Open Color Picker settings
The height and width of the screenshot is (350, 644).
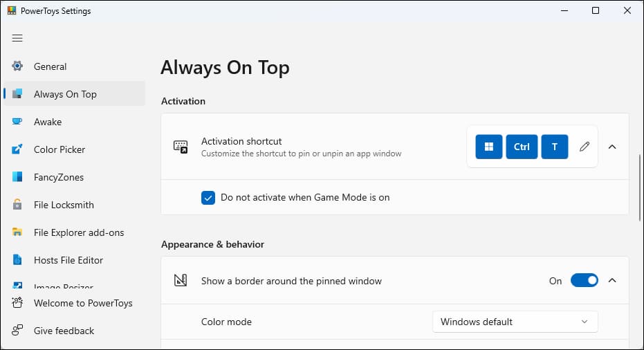pos(74,149)
